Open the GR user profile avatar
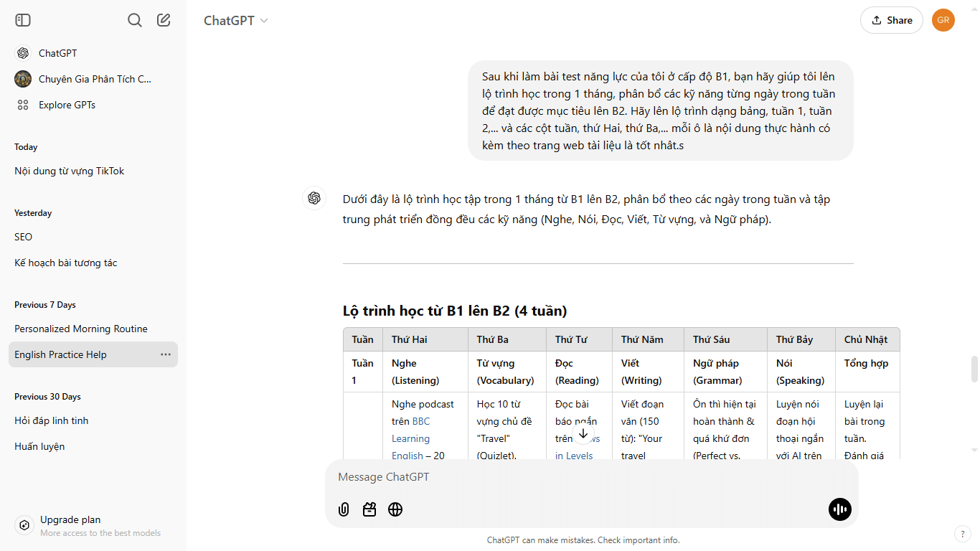Image resolution: width=980 pixels, height=551 pixels. tap(943, 20)
